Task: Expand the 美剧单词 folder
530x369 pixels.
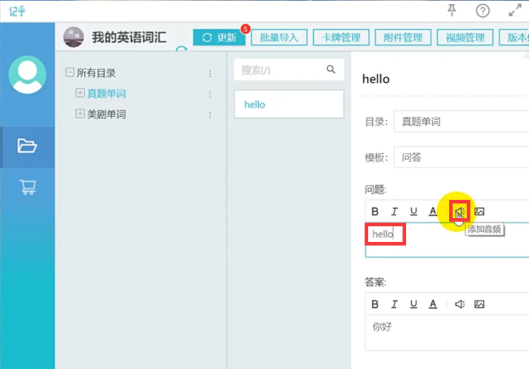Action: point(80,114)
